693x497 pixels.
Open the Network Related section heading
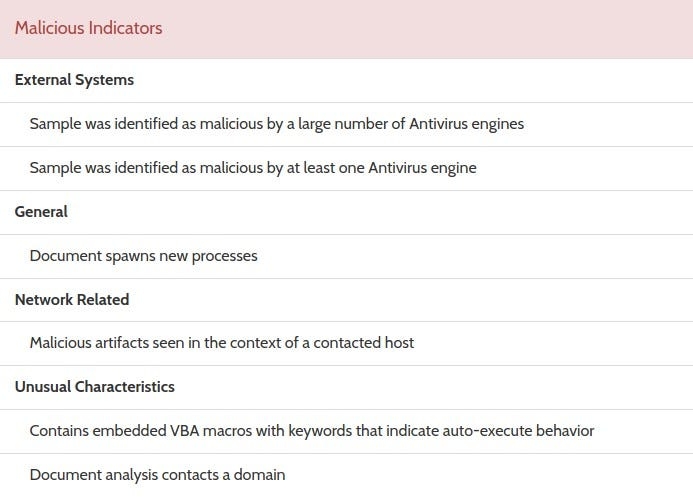click(x=72, y=299)
